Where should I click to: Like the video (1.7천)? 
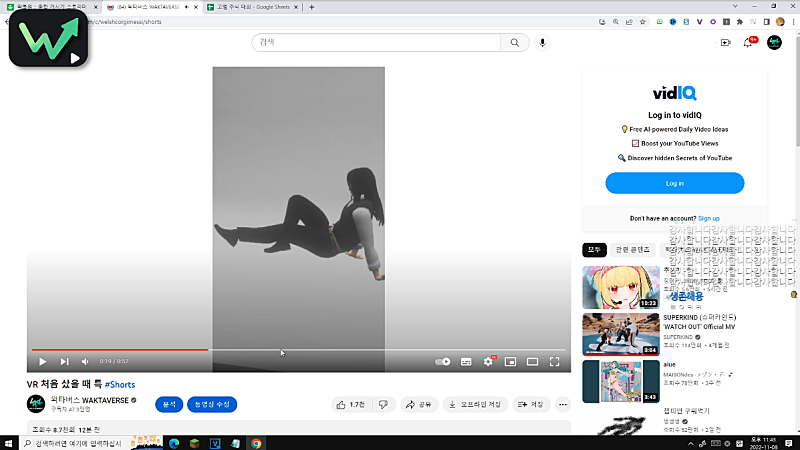(351, 405)
